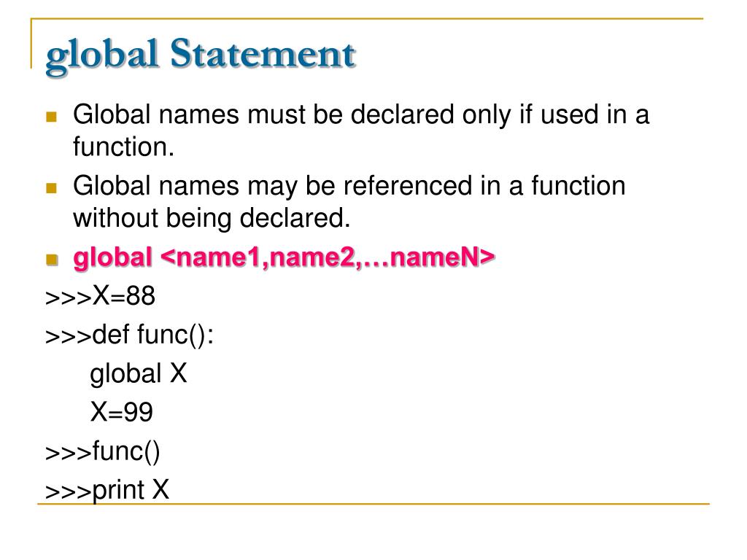747x560 pixels.
Task: Click the text 'without being declared.'
Action: 212,218
